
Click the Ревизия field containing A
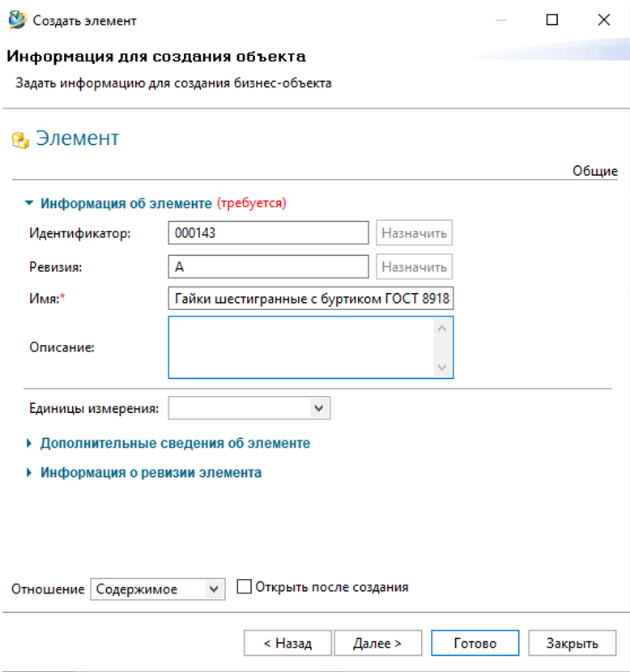(x=268, y=266)
